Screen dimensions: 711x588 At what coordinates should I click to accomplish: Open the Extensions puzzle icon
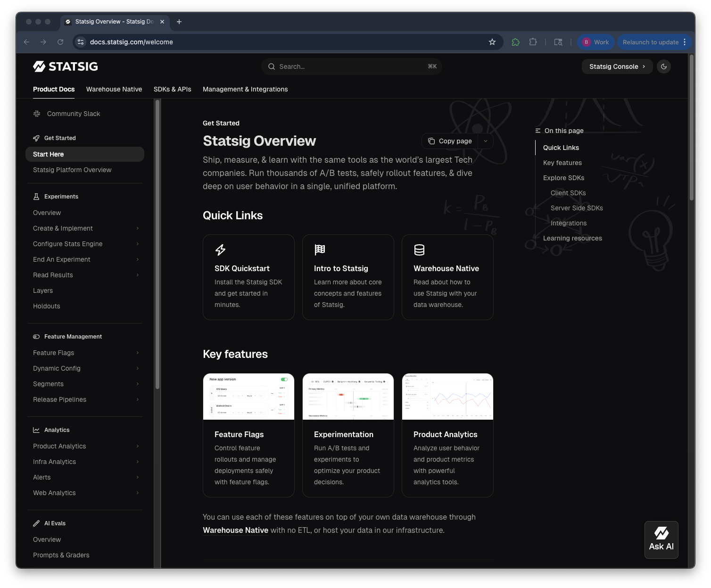pyautogui.click(x=533, y=42)
